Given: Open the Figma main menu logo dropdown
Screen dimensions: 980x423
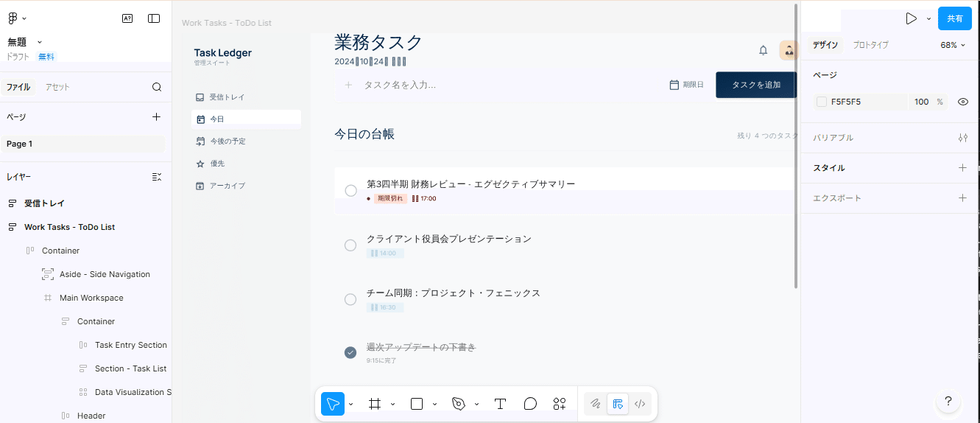Looking at the screenshot, I should (x=16, y=18).
